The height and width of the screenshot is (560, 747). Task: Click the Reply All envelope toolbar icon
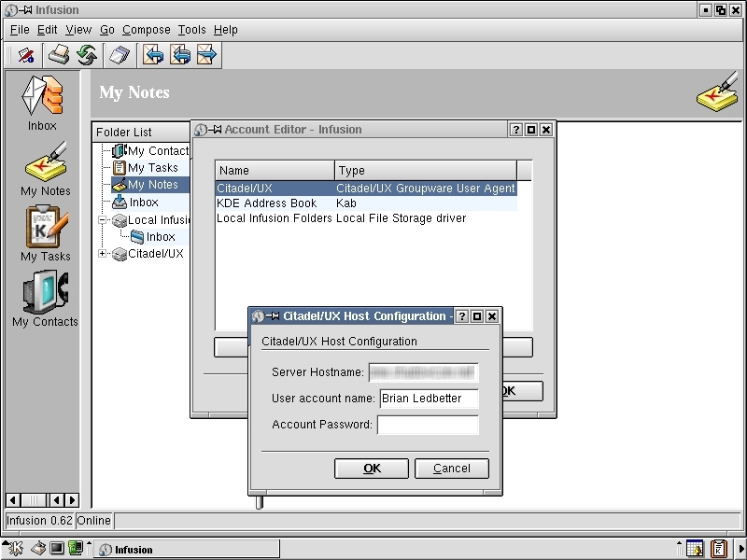(180, 55)
